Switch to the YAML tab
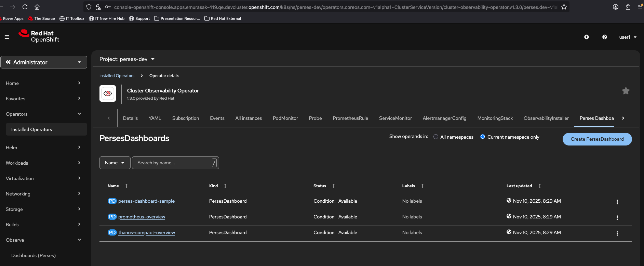This screenshot has width=644, height=266. pos(155,118)
